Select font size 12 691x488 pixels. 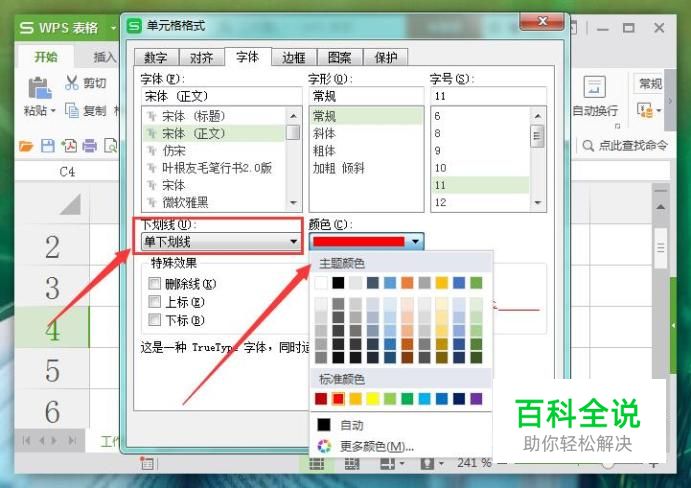pyautogui.click(x=480, y=202)
